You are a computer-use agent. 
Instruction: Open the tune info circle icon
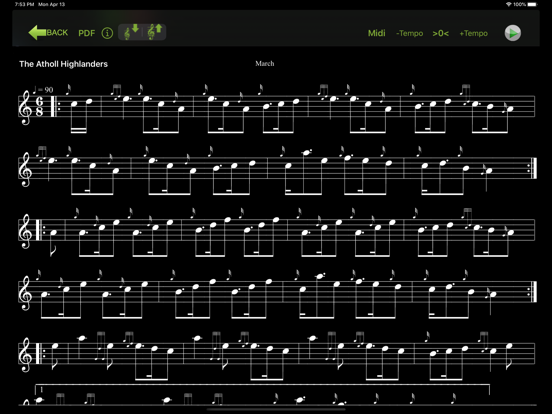click(107, 33)
